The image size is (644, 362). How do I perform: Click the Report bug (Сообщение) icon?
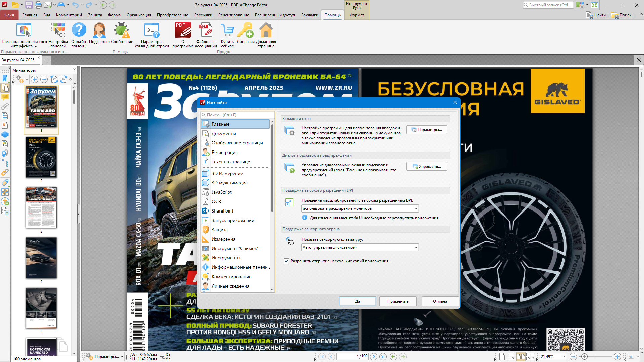click(122, 31)
